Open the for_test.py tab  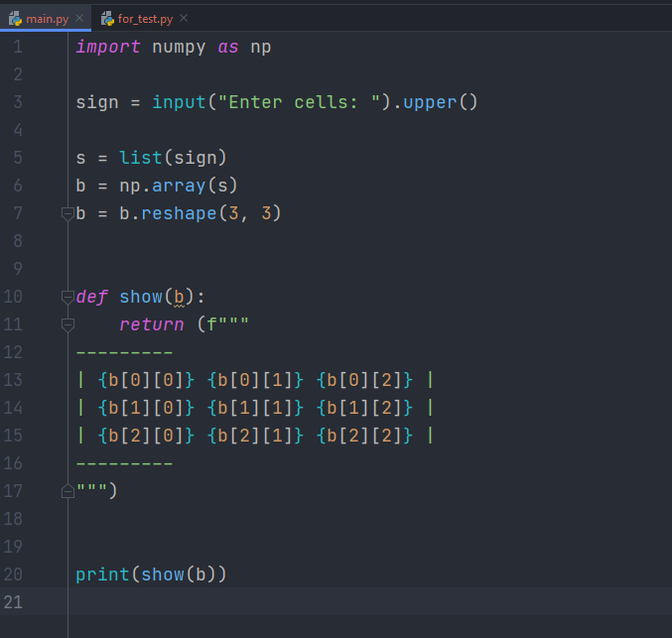coord(145,19)
